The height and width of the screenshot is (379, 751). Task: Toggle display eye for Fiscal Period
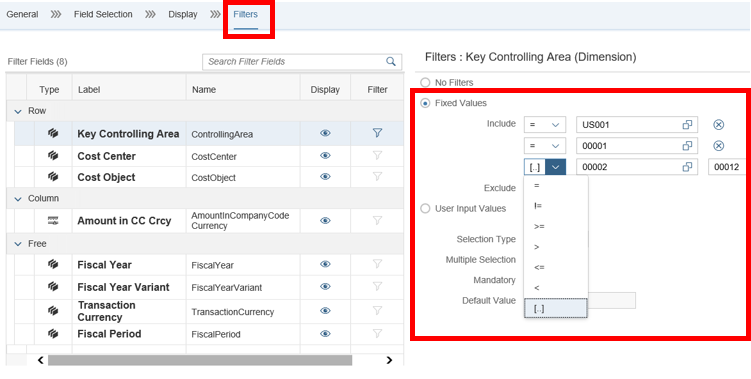(x=325, y=333)
